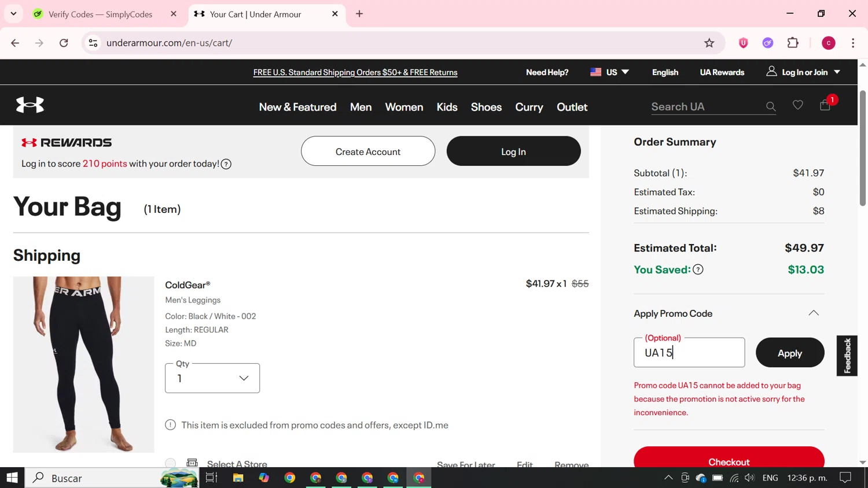Open the wishlist heart icon
The image size is (868, 488).
coord(798,105)
